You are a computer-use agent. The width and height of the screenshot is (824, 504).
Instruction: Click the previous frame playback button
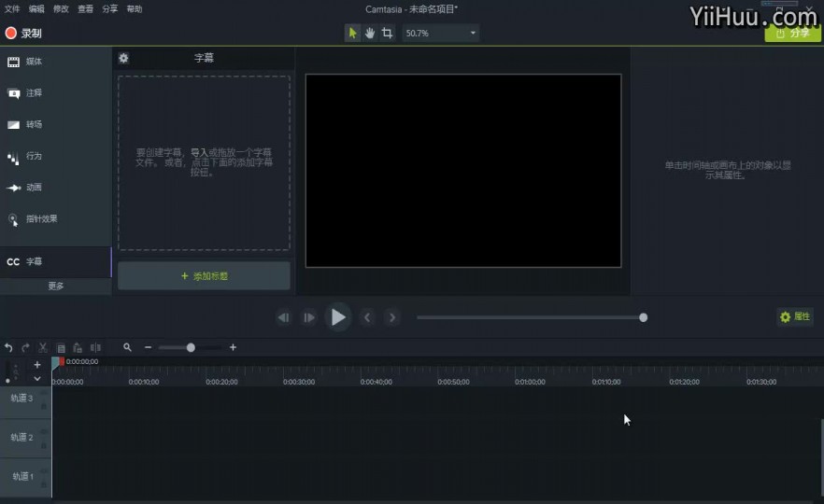coord(284,317)
